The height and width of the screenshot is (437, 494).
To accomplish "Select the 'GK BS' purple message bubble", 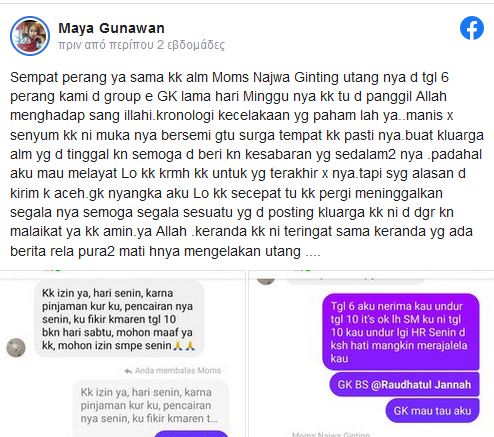I will pyautogui.click(x=404, y=385).
